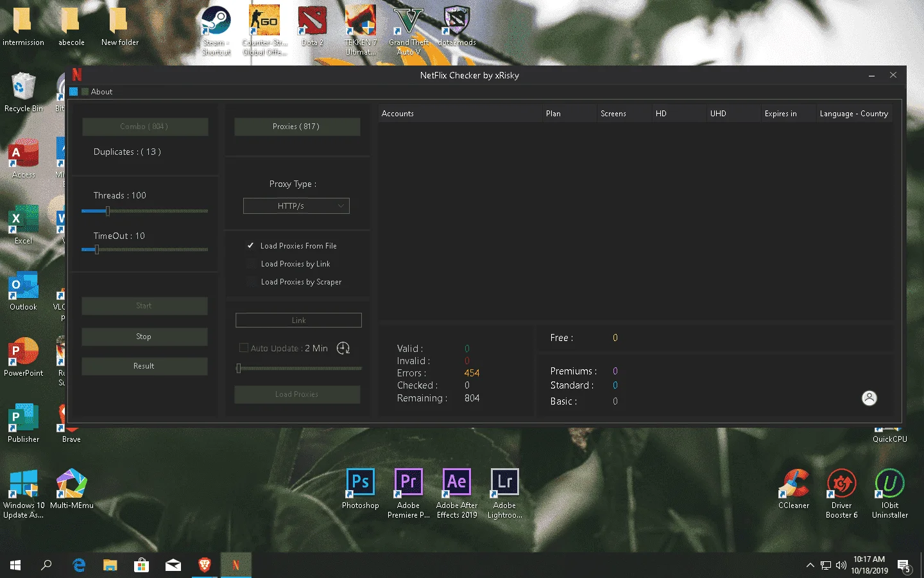Open Counter-Strike Global Offensive desktop icon
This screenshot has height=578, width=924.
click(264, 31)
